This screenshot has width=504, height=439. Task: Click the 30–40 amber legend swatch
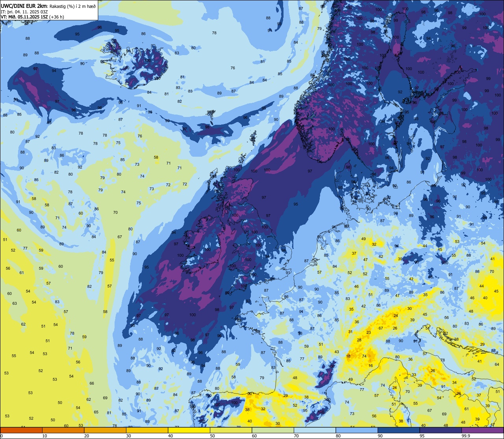coord(147,430)
